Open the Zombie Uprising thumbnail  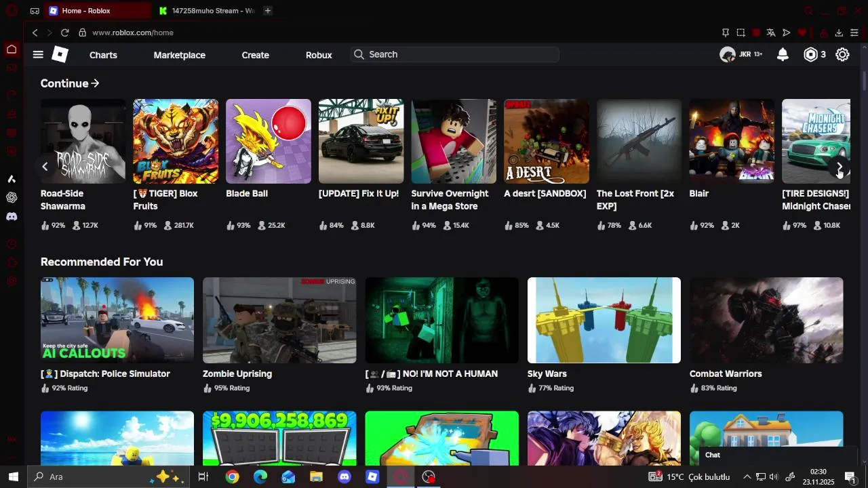coord(279,320)
